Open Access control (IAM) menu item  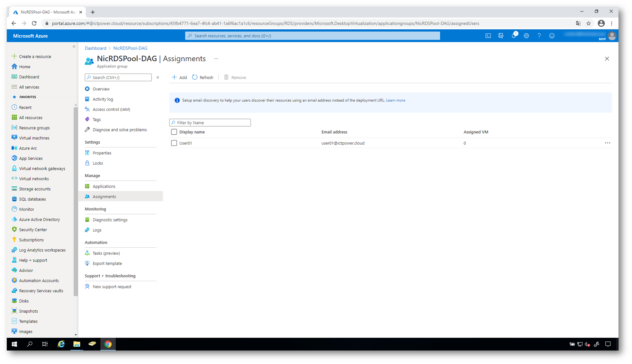(111, 110)
